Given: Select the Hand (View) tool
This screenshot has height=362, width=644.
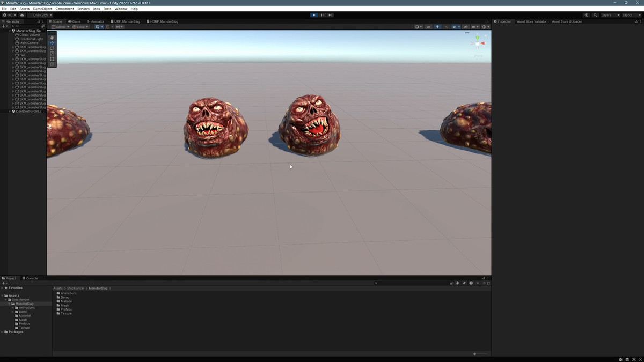Looking at the screenshot, I should [x=52, y=37].
